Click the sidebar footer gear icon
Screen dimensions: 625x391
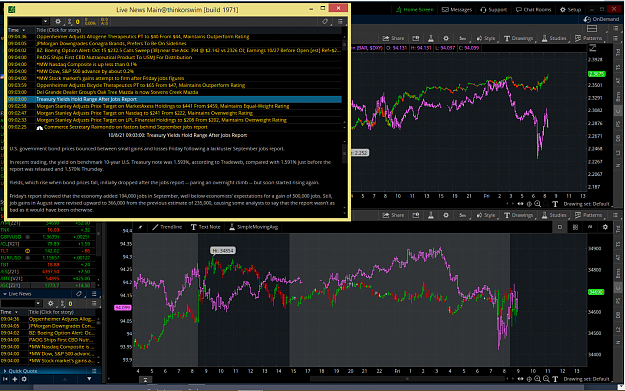pyautogui.click(x=24, y=379)
